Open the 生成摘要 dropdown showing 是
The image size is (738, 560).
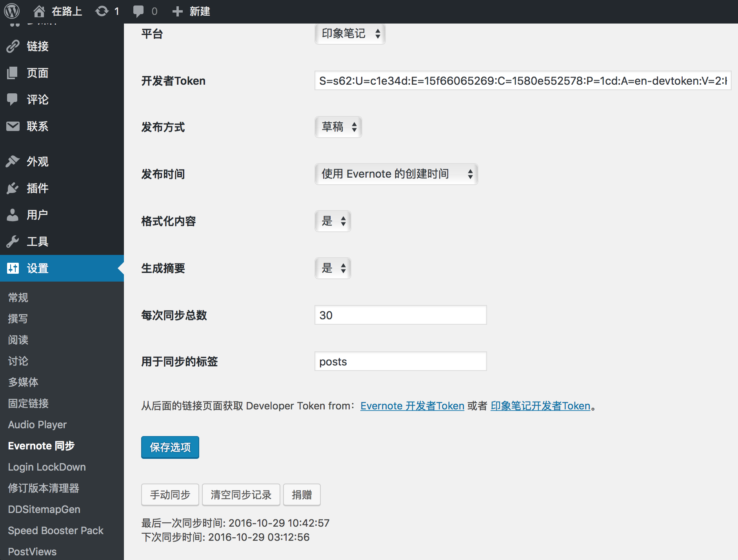(x=333, y=268)
